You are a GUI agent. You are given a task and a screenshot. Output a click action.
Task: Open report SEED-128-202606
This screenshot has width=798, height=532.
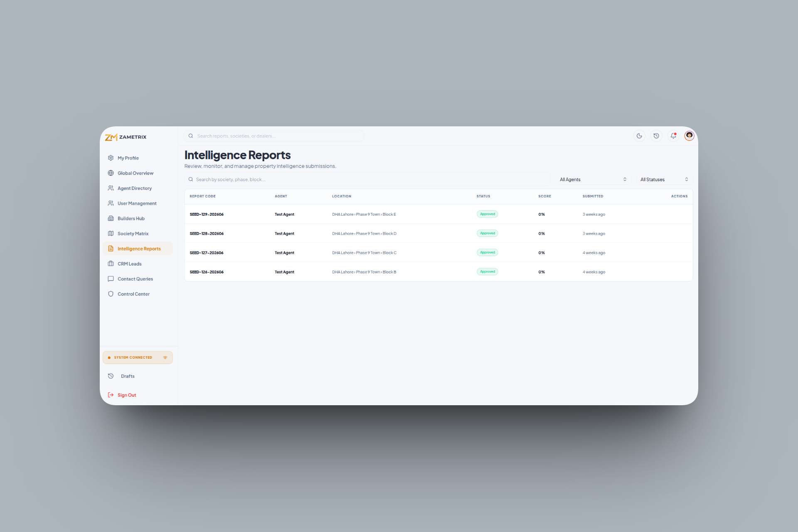click(x=207, y=234)
